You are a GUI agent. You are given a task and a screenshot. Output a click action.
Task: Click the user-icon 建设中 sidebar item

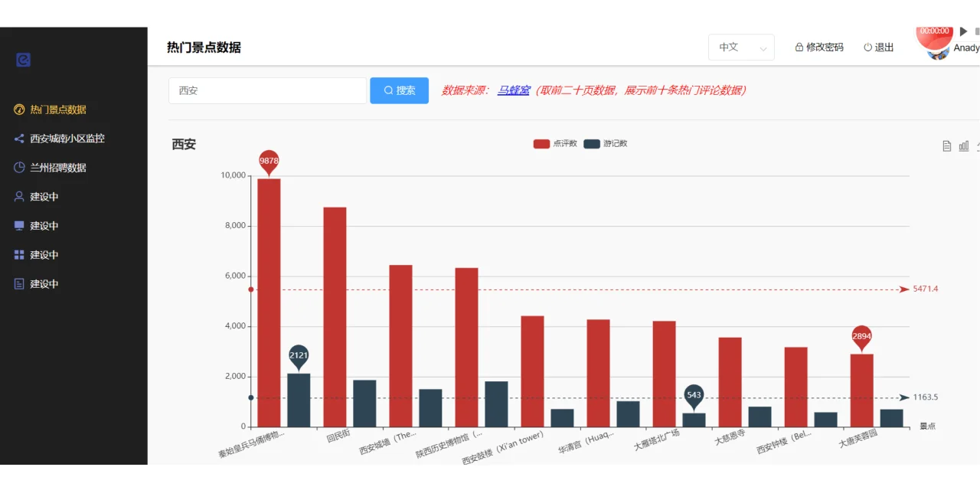73,197
